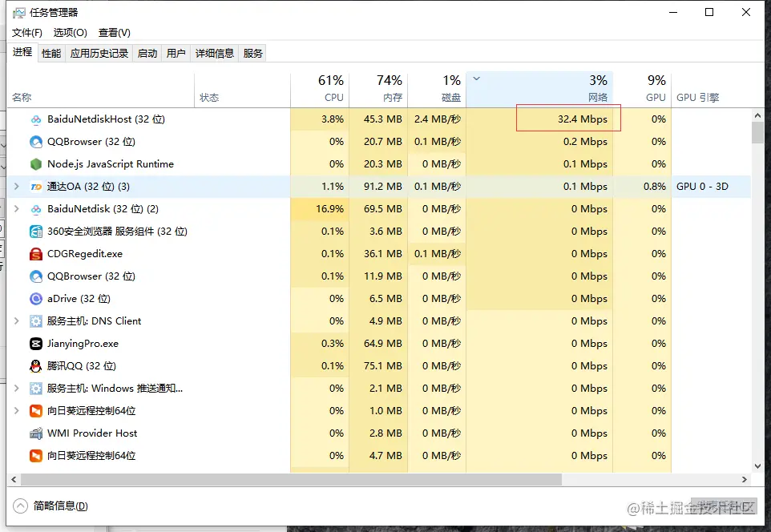Click the 32.4 Mbps network value
Viewport: 771px width, 532px height.
click(x=583, y=119)
